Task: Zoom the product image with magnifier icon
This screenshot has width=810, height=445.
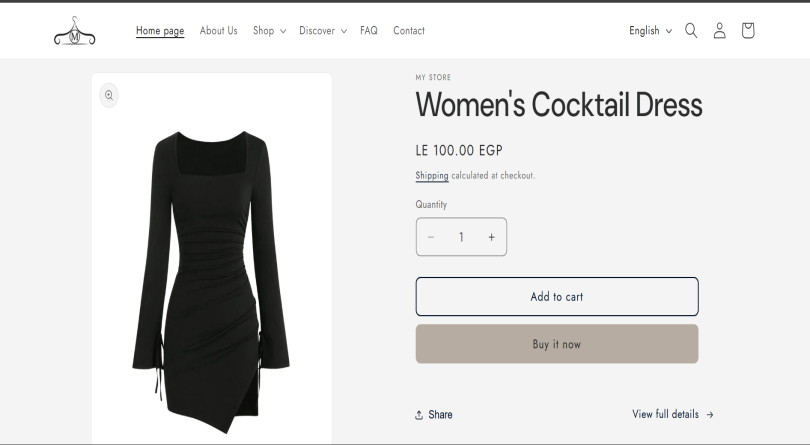Action: tap(109, 95)
